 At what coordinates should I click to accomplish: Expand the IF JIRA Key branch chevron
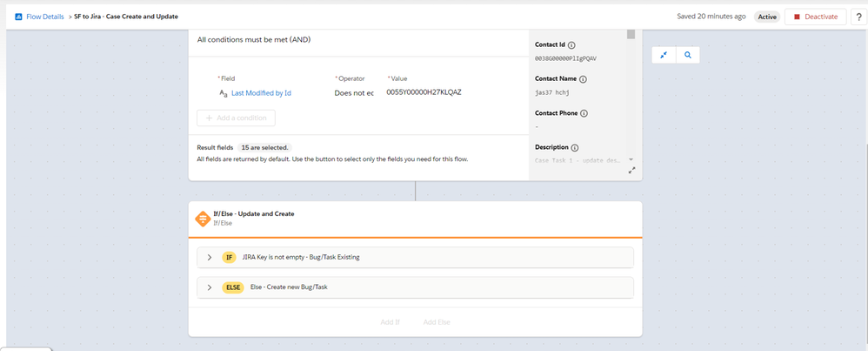pos(210,257)
